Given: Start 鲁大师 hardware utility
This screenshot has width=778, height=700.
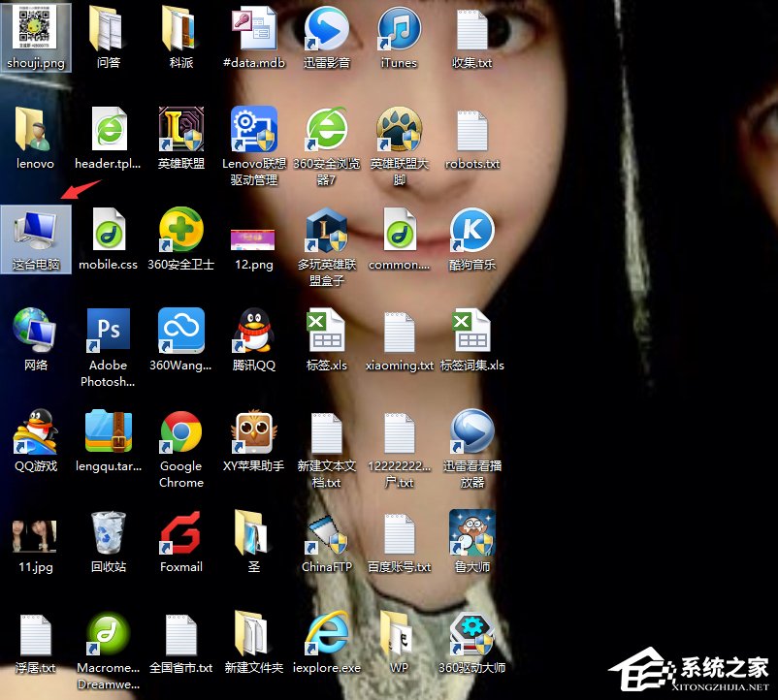Looking at the screenshot, I should click(x=471, y=529).
